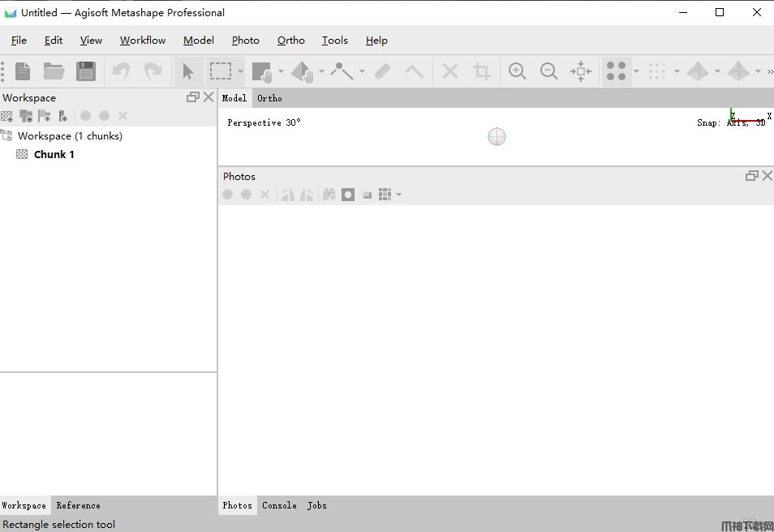Click Add Photos icon in Workspace toolbar
The height and width of the screenshot is (532, 774).
(26, 116)
